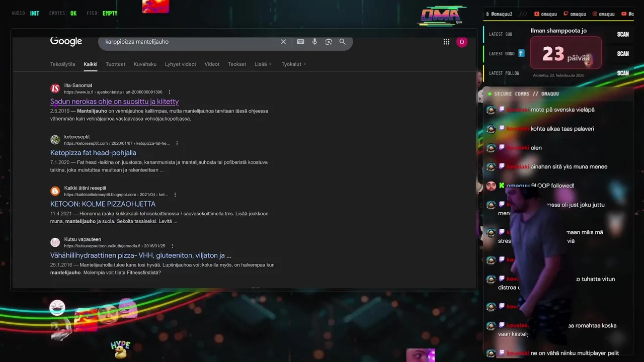Click the magnifier search button
This screenshot has width=644, height=362.
[343, 42]
